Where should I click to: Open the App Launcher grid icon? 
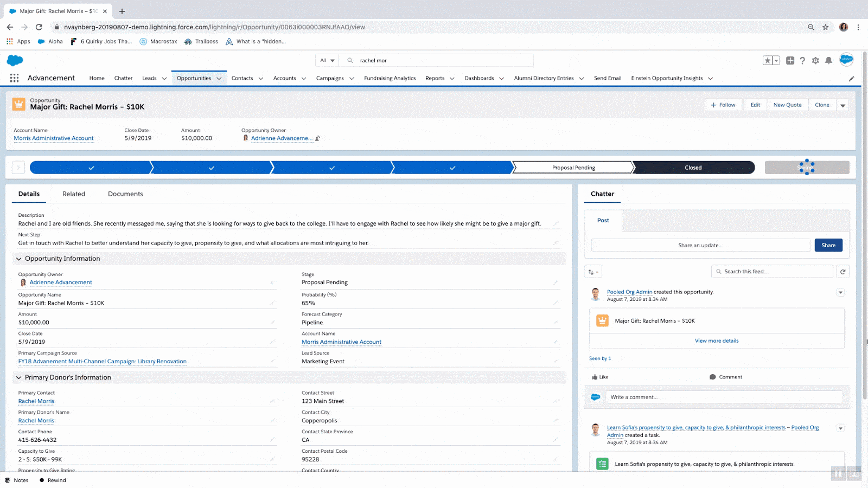(14, 78)
